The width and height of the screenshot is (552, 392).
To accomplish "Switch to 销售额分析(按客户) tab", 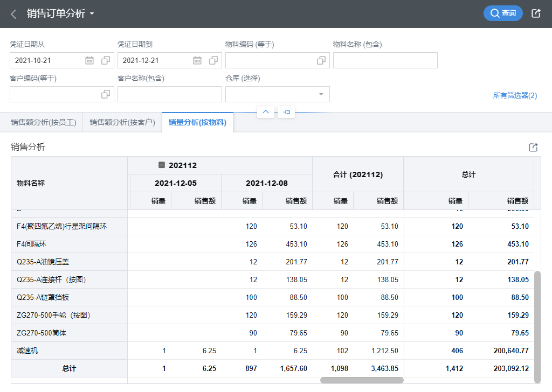I will click(x=122, y=122).
